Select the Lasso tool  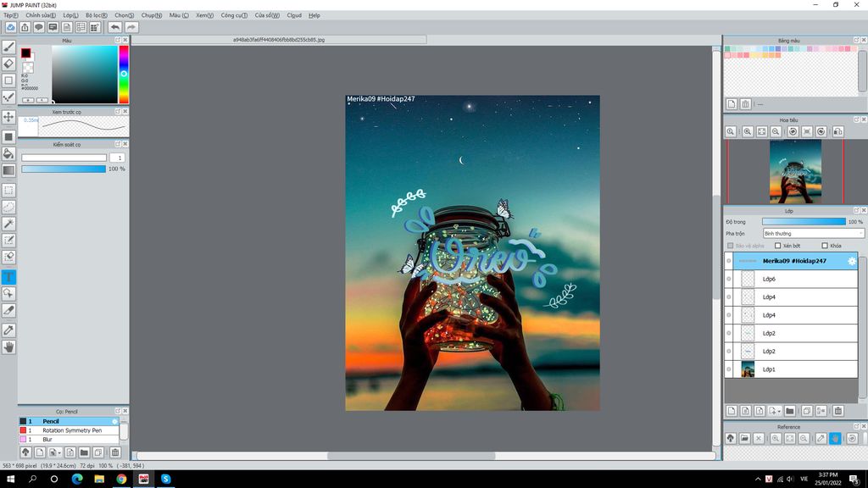tap(8, 207)
